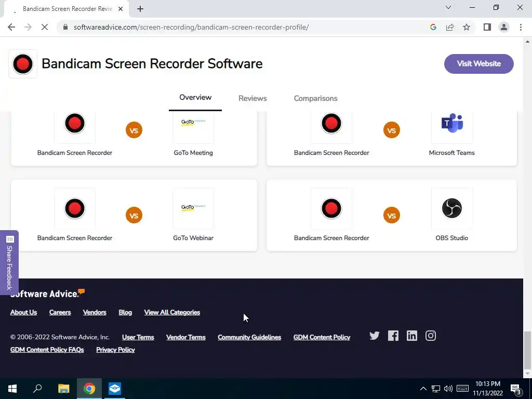The height and width of the screenshot is (399, 532).
Task: Click the Bandicam logo beside the page title
Action: [23, 64]
